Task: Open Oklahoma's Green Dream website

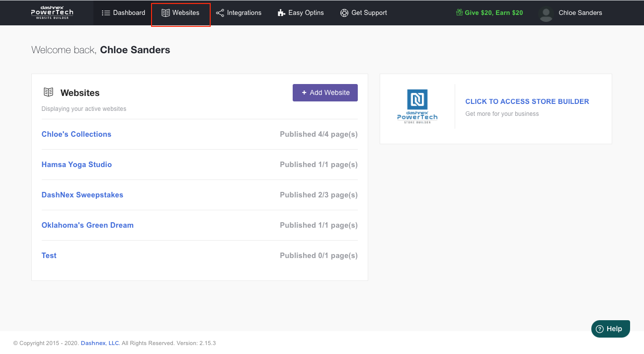Action: click(87, 225)
